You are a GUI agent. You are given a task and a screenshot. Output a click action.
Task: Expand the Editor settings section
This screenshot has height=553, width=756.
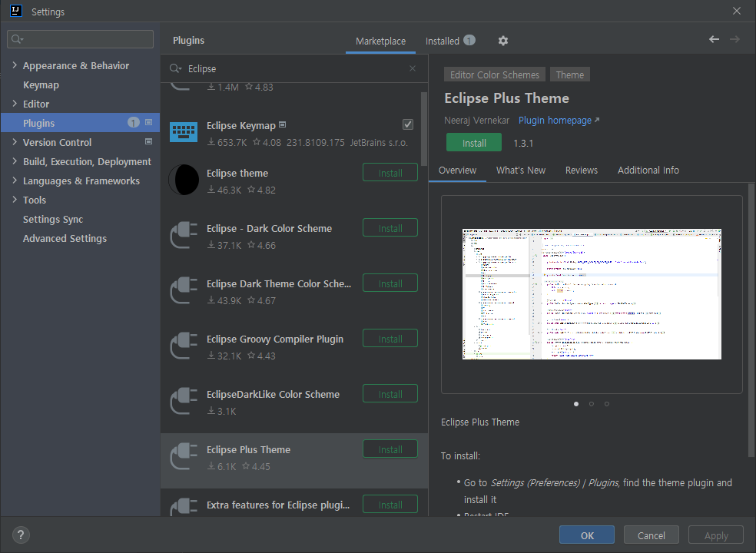coord(15,103)
